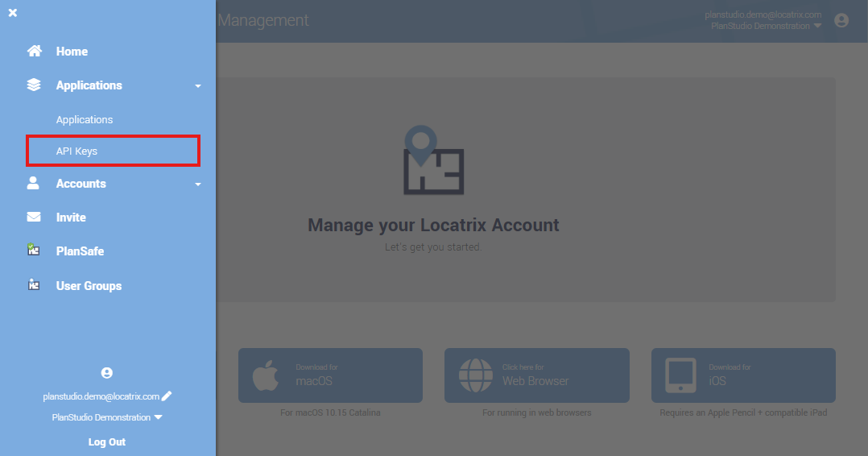The height and width of the screenshot is (456, 868).
Task: Open the PlanSafe menu item
Action: (80, 251)
